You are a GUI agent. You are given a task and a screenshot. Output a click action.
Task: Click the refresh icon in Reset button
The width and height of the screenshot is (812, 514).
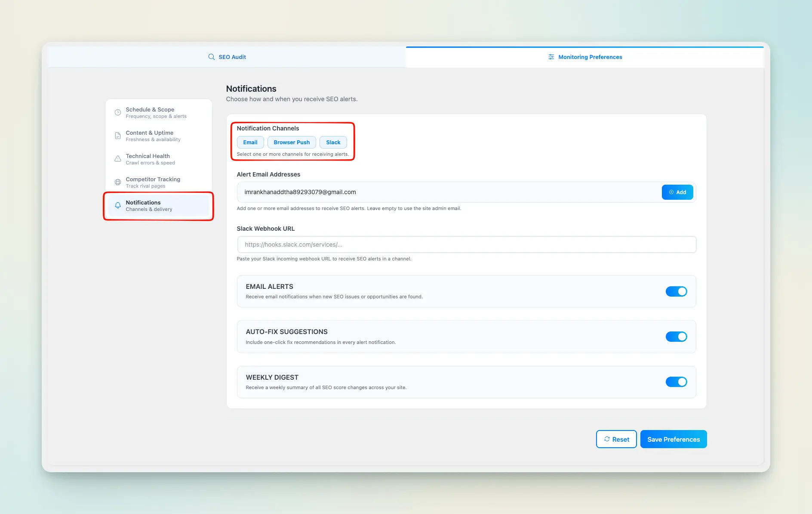click(607, 439)
